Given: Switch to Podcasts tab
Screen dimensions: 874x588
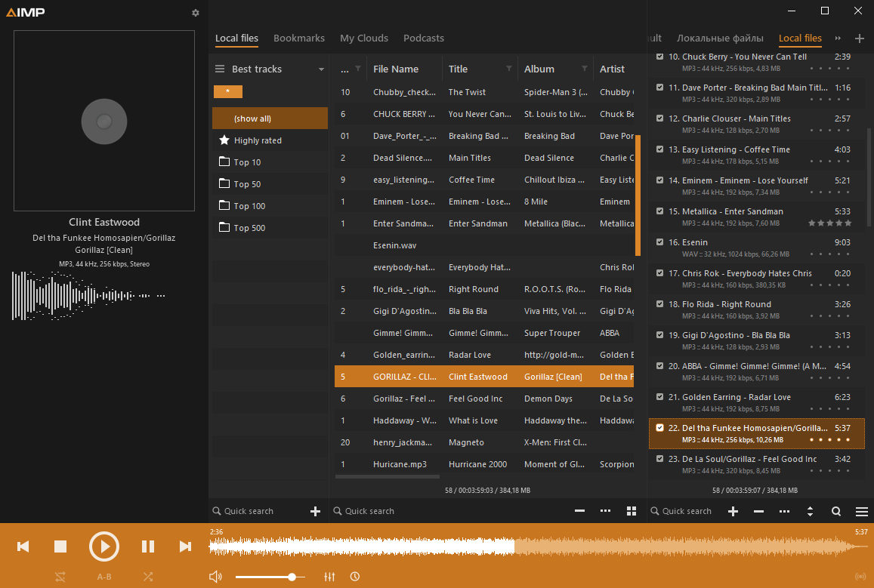Looking at the screenshot, I should [x=424, y=38].
